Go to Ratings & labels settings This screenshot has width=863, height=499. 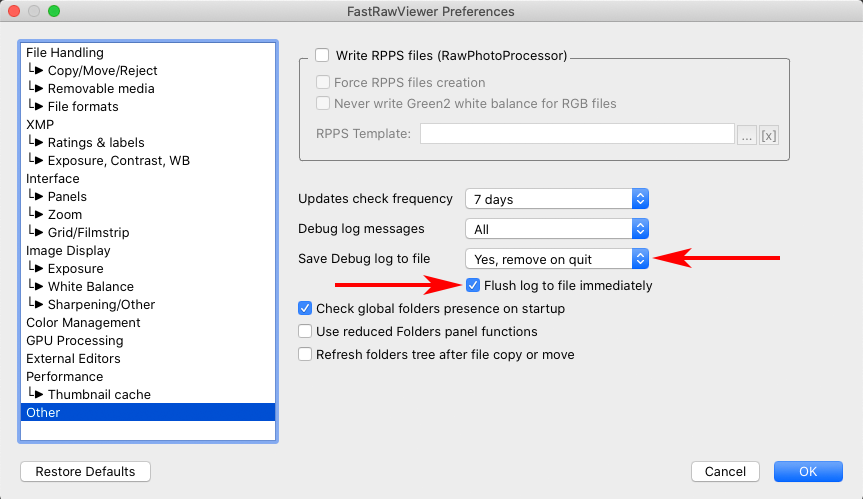pyautogui.click(x=96, y=142)
